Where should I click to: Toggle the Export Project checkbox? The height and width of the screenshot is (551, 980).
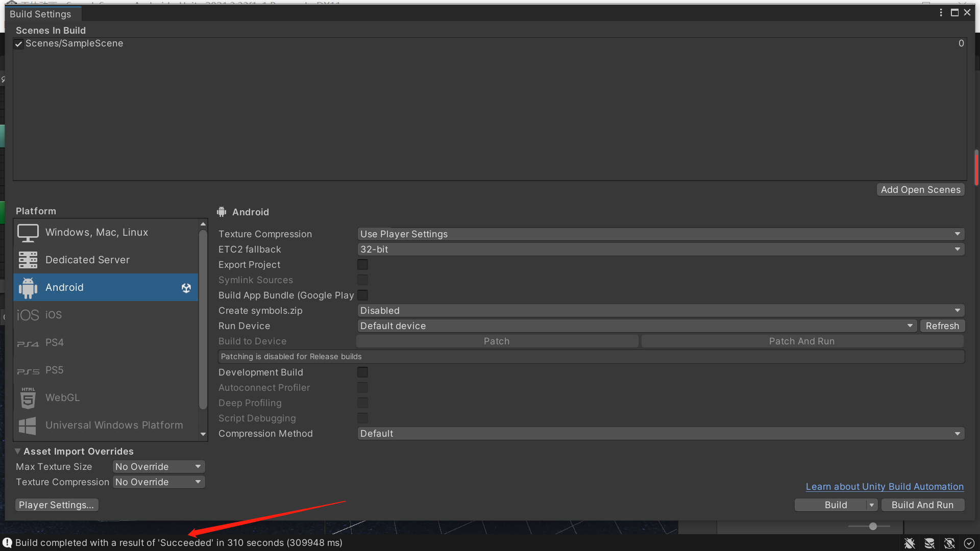(x=363, y=264)
